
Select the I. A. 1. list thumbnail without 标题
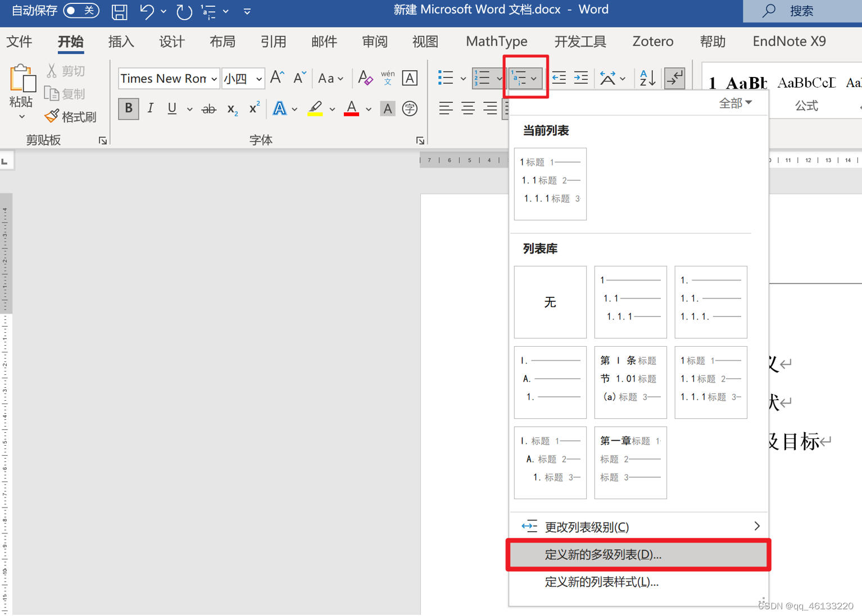click(550, 382)
